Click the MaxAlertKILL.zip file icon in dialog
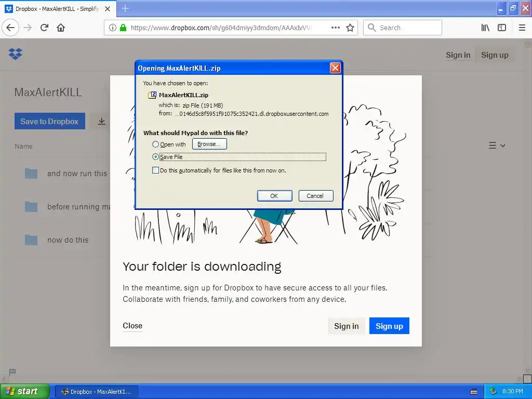This screenshot has height=399, width=532. tap(152, 95)
